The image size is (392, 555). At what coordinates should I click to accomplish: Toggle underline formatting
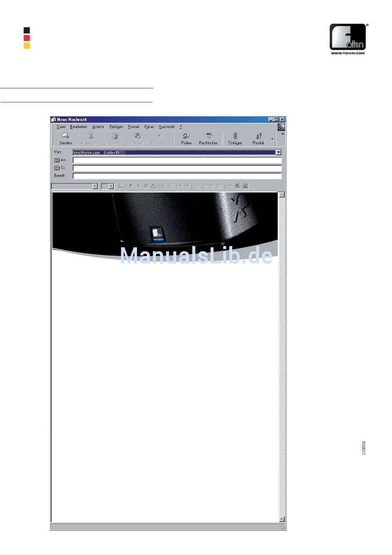tap(146, 186)
